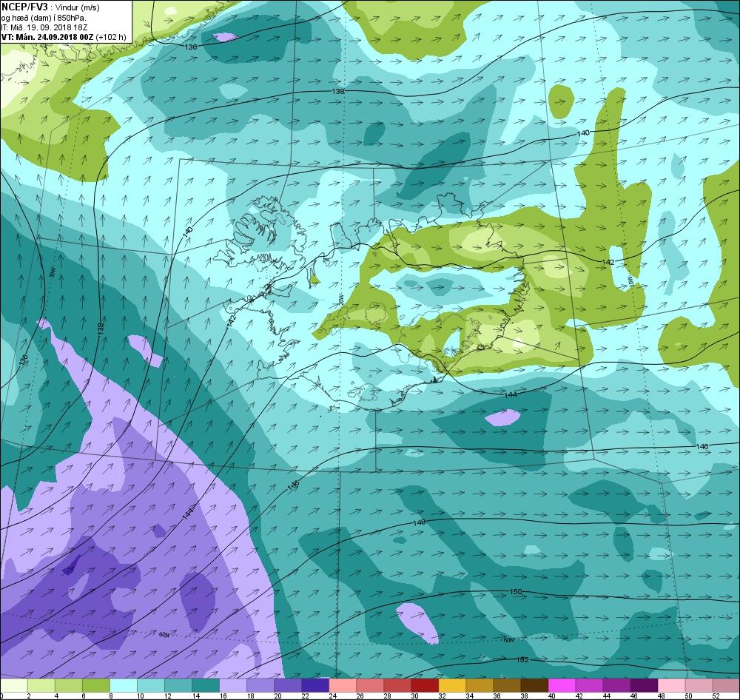Click the 32–34 m/s yellow legend swatch
740x700 pixels.
452,685
